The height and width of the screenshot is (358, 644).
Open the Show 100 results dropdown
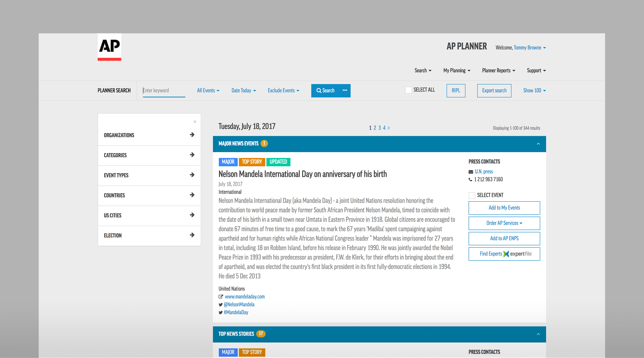[534, 91]
